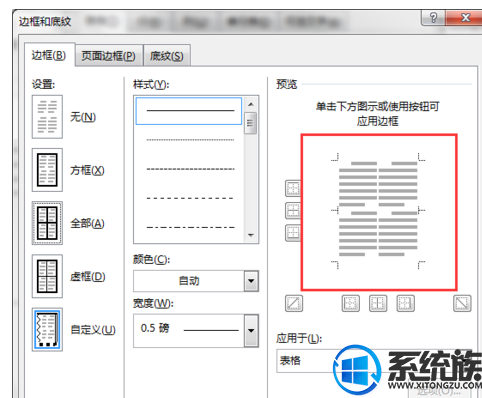Switch to the 底纹(S) shading tab

pyautogui.click(x=166, y=56)
